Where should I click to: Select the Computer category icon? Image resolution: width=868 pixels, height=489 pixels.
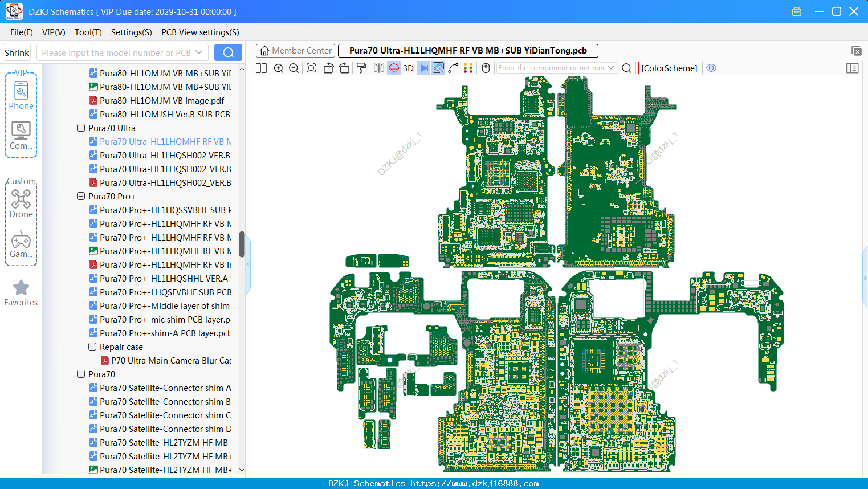click(x=21, y=135)
